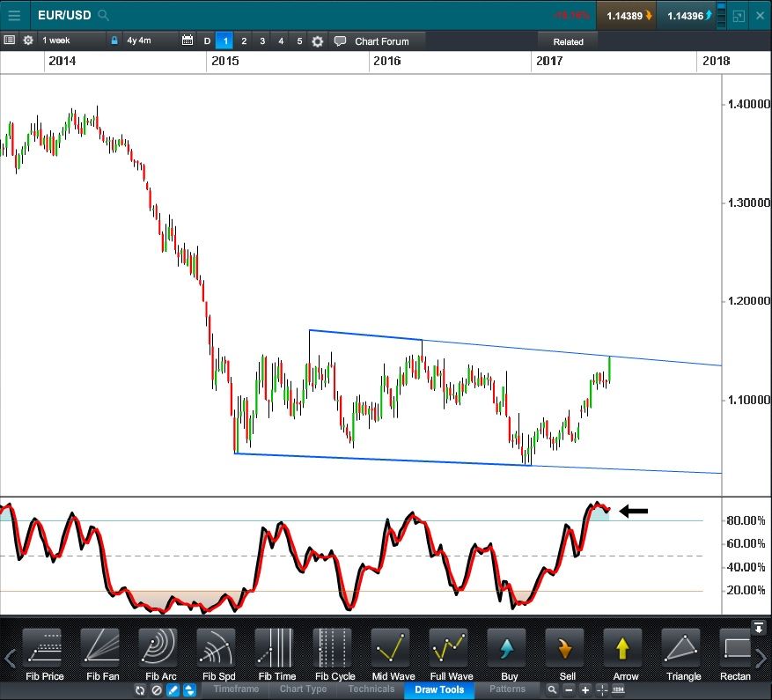Image resolution: width=772 pixels, height=700 pixels.
Task: Select the Fib Spd drawing tool
Action: pyautogui.click(x=218, y=655)
